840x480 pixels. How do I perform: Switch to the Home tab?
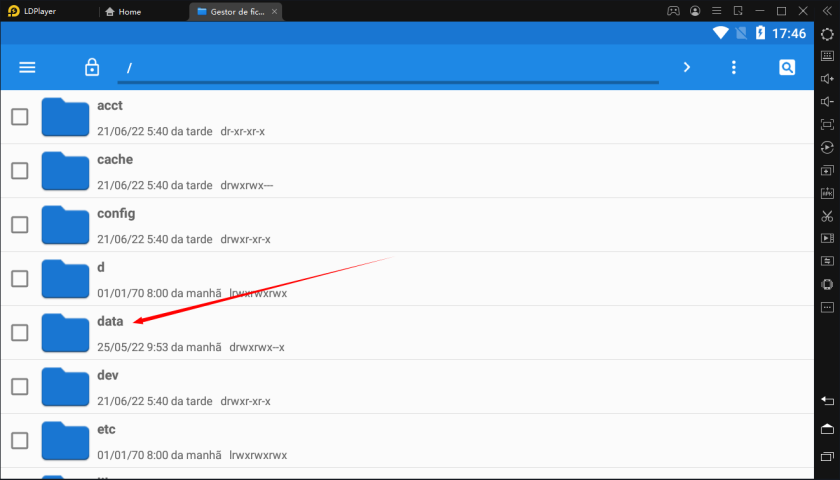(x=123, y=11)
